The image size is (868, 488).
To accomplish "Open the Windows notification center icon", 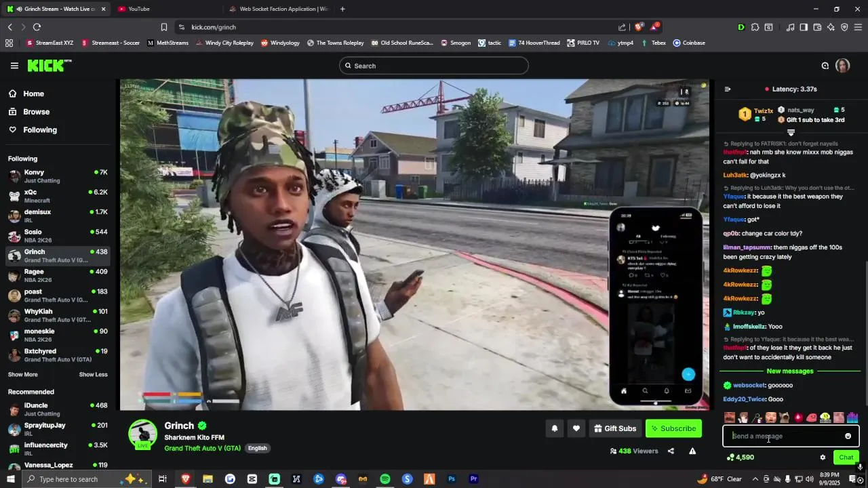I will click(852, 479).
